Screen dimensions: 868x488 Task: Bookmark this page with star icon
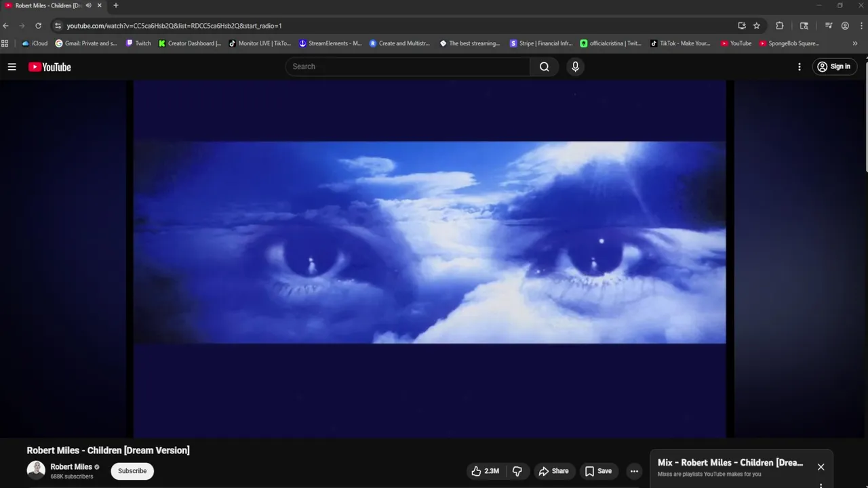click(x=757, y=26)
